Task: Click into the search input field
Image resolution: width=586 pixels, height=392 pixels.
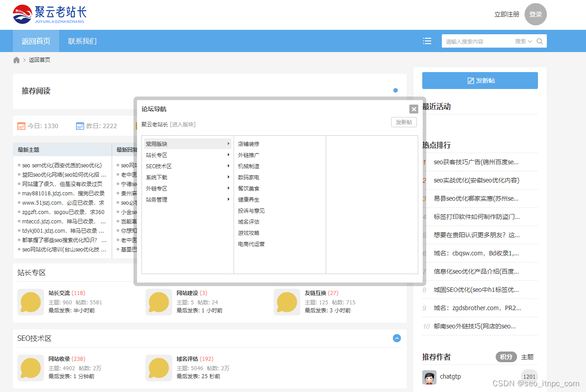Action: coord(478,41)
